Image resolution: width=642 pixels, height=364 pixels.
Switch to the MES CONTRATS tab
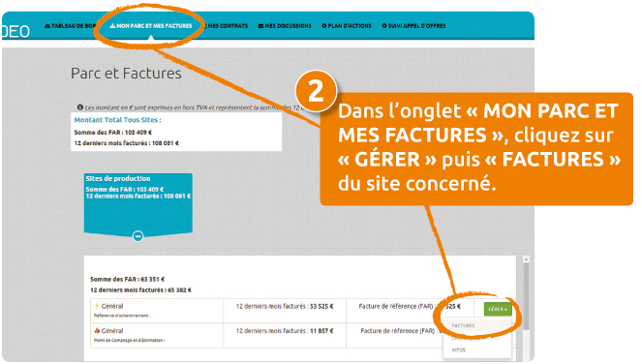tap(227, 26)
